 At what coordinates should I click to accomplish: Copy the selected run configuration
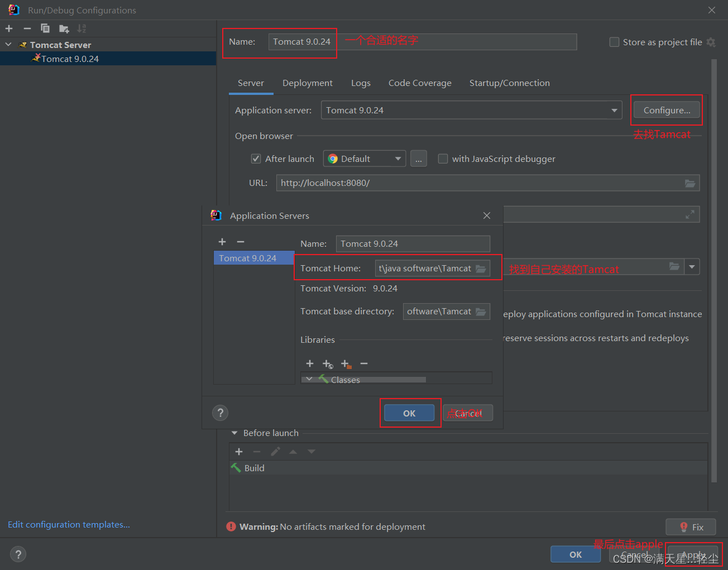point(45,28)
